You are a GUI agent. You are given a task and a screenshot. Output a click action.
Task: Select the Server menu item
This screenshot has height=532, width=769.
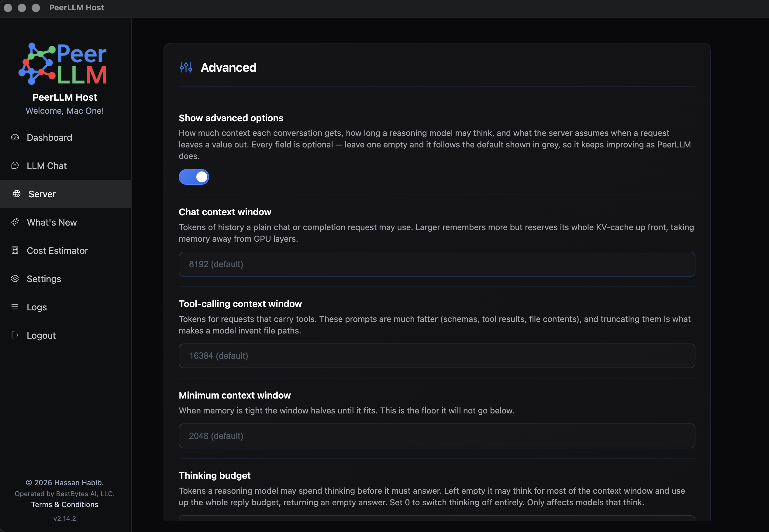[x=66, y=194]
